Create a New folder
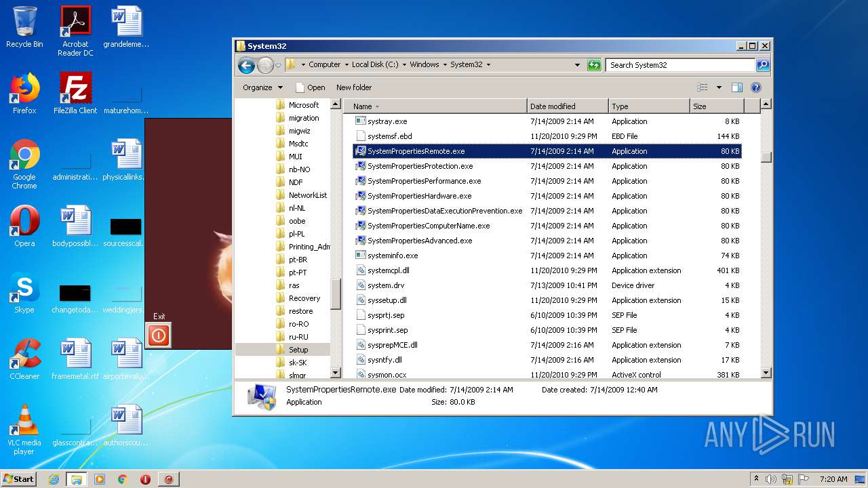Image resolution: width=868 pixels, height=488 pixels. click(x=354, y=87)
